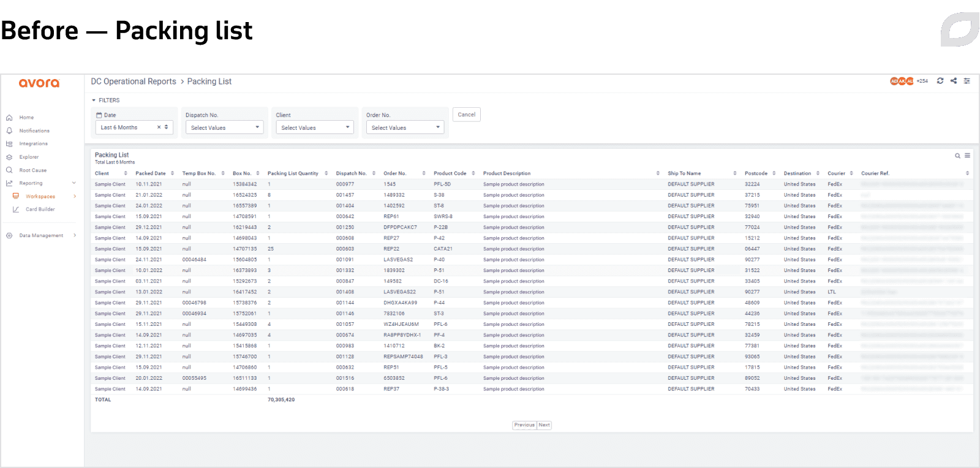This screenshot has height=468, width=980.
Task: Sort table by Dispatch No. column
Action: tap(374, 173)
